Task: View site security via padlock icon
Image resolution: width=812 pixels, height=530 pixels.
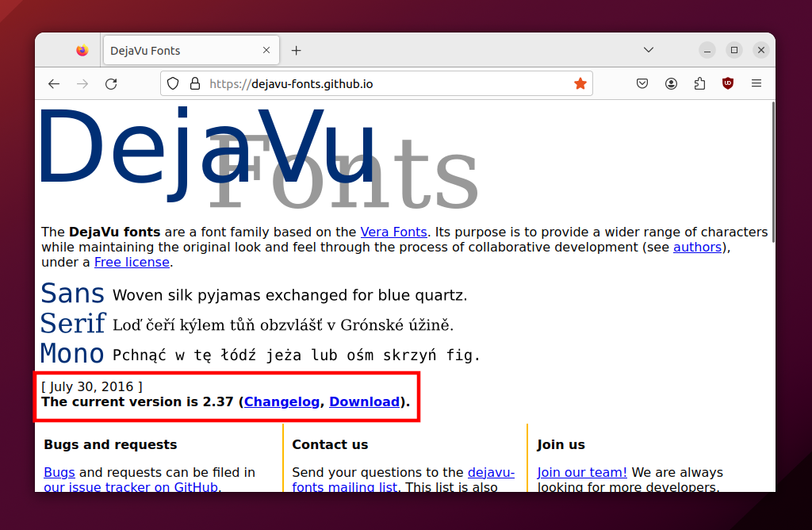Action: [195, 84]
